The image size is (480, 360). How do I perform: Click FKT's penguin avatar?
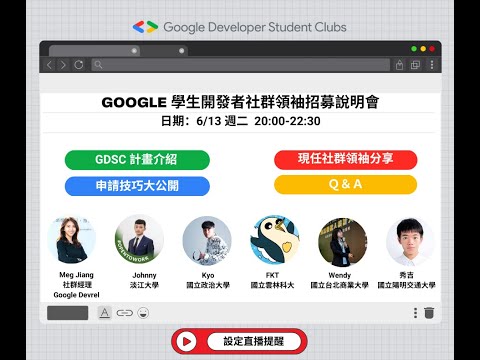(275, 241)
